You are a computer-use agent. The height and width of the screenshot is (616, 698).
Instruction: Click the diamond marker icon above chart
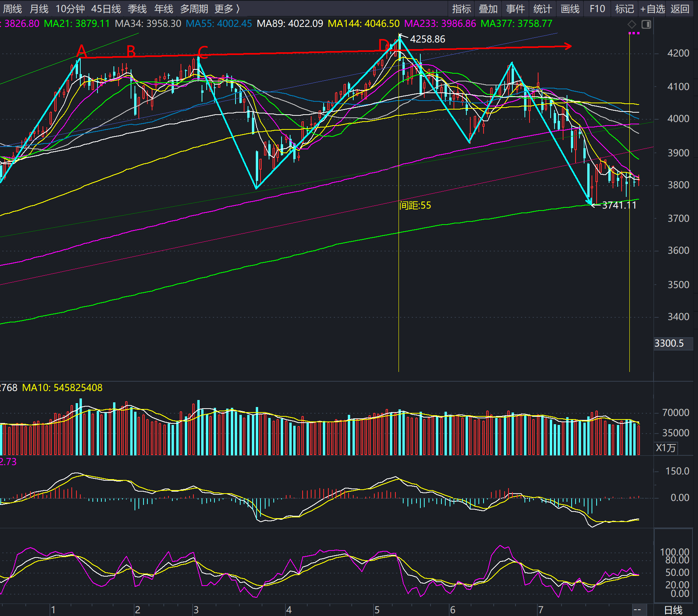point(632,25)
